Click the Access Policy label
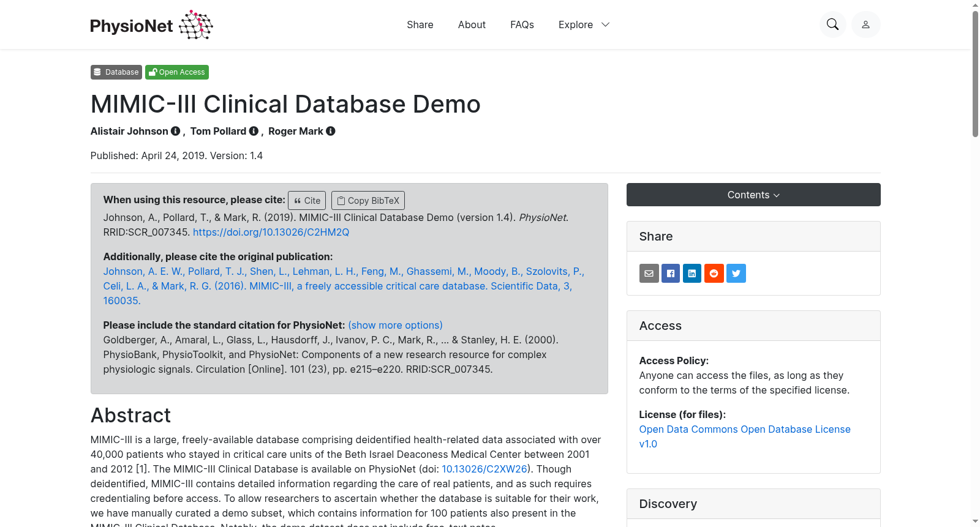980x527 pixels. [674, 361]
